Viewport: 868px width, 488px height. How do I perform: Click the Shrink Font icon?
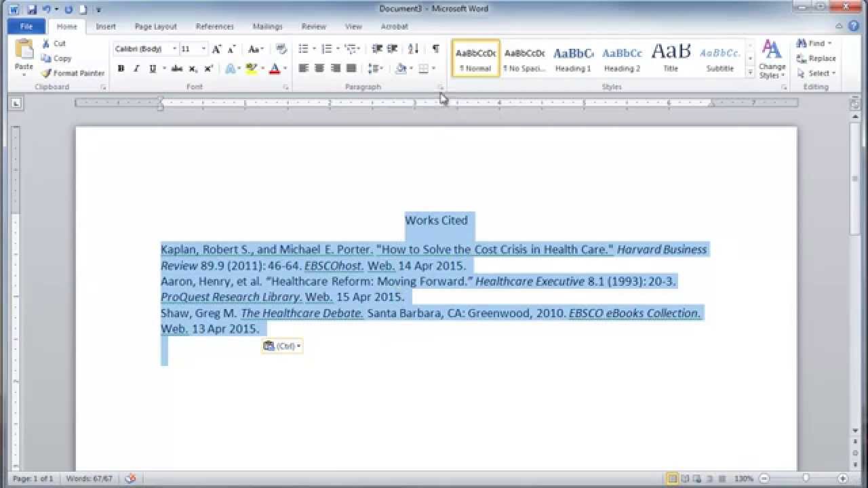pos(231,49)
